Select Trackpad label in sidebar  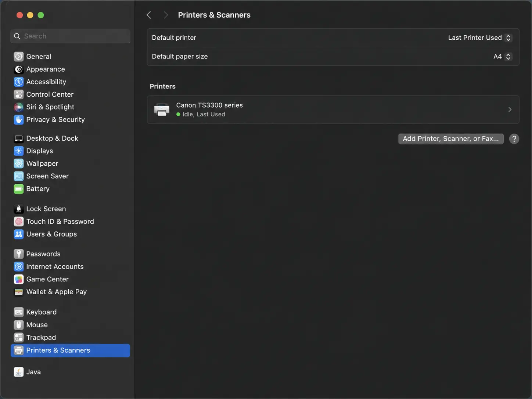point(41,337)
